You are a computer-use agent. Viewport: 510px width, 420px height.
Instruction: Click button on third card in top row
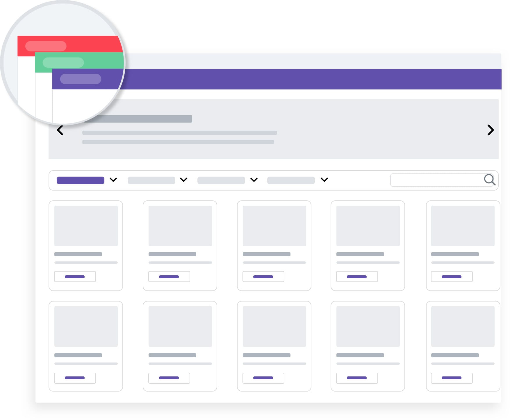tap(263, 277)
